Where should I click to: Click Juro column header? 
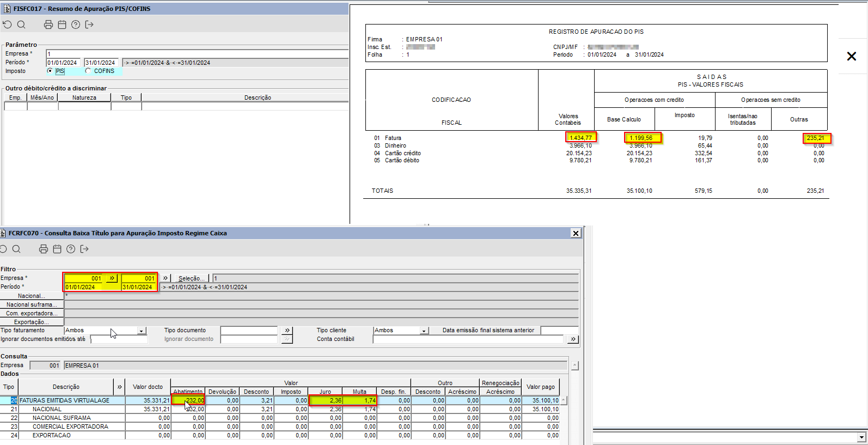coord(325,392)
